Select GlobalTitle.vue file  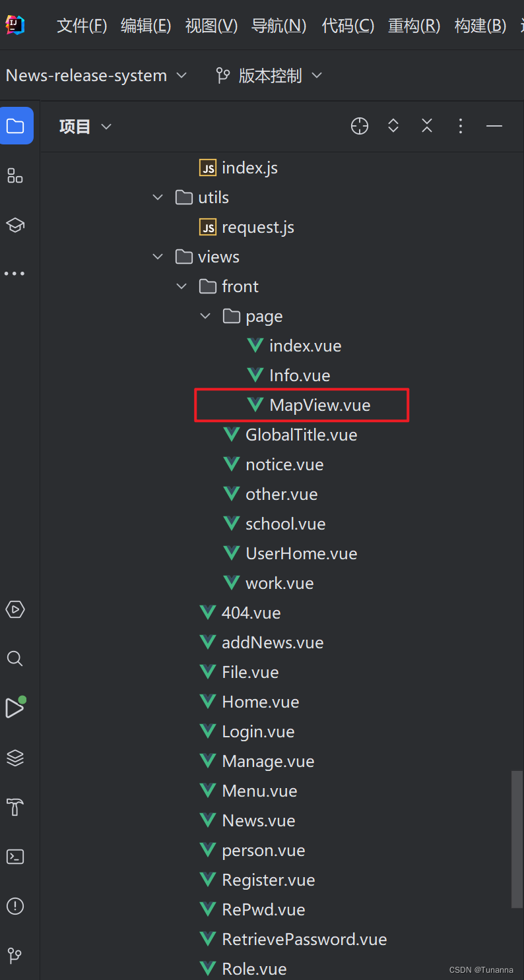coord(301,435)
